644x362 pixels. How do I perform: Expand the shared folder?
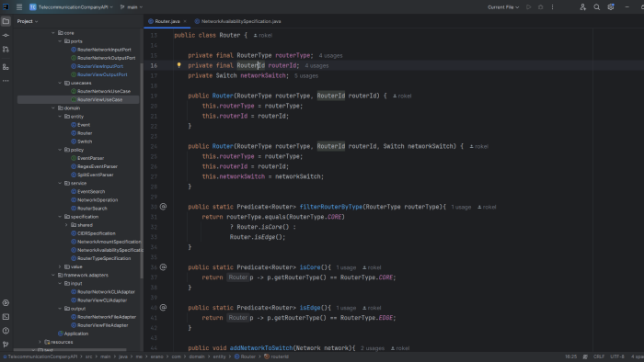coord(66,225)
